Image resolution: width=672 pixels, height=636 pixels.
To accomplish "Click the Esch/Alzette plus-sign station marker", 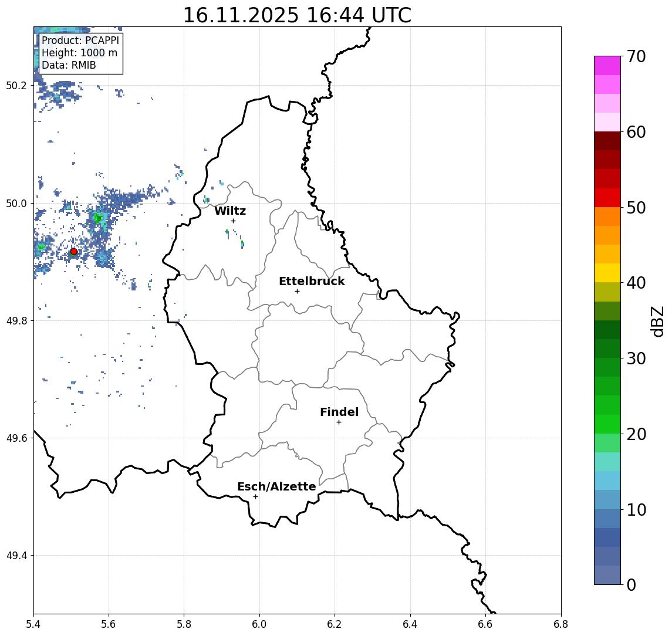I will pyautogui.click(x=255, y=497).
